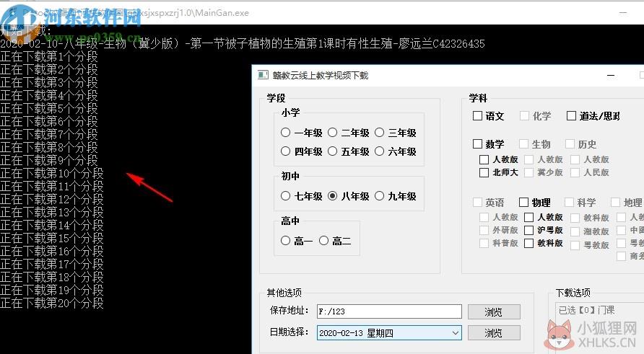This screenshot has height=354, width=644.
Task: Select the 五年级 radio button
Action: click(x=332, y=151)
